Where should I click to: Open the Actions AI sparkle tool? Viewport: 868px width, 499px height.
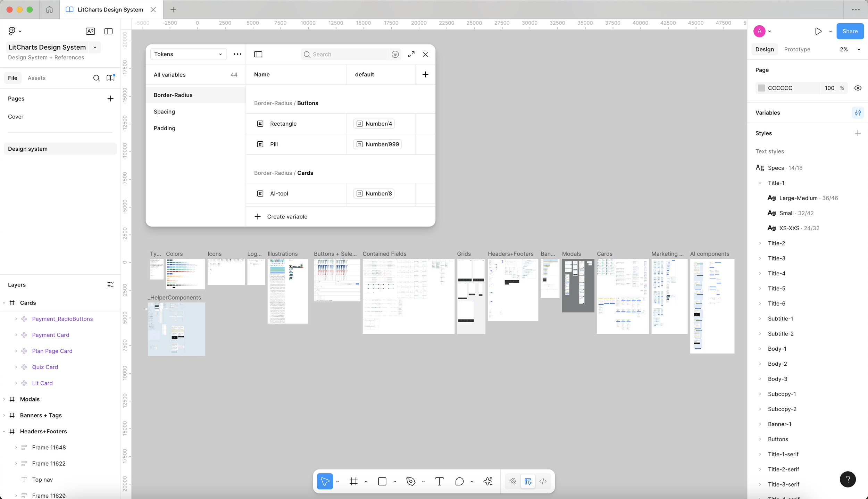tap(488, 481)
